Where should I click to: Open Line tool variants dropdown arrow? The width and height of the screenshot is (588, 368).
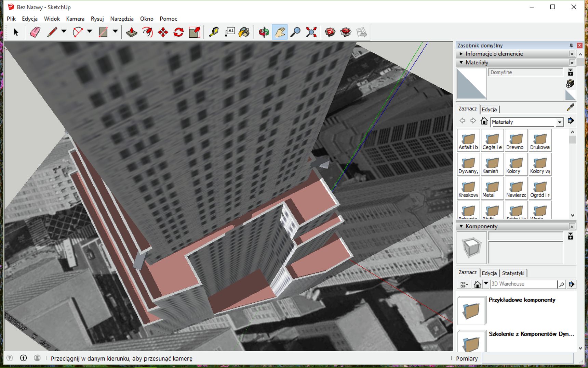coord(64,31)
